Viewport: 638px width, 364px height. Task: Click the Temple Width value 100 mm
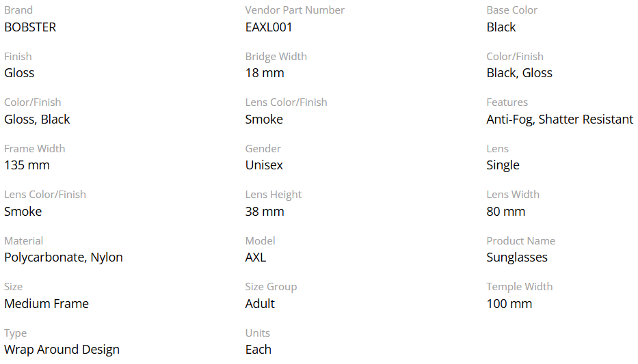click(509, 304)
